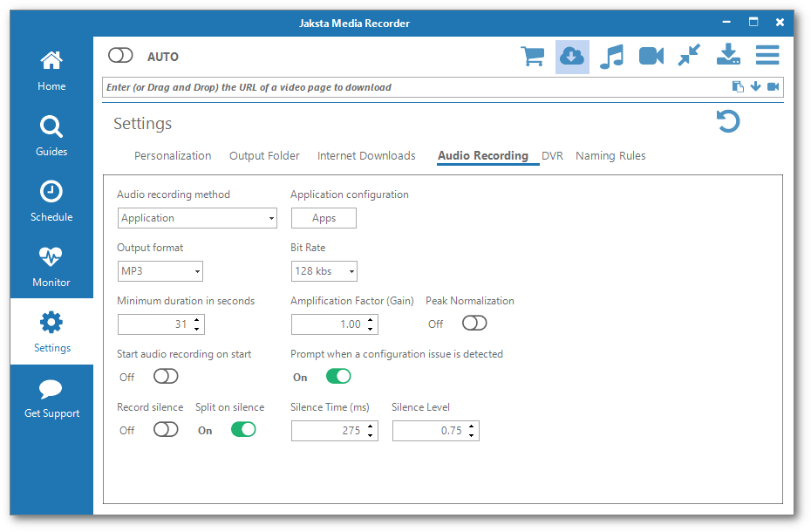Increase Silence Level value
This screenshot has width=811, height=532.
(471, 426)
